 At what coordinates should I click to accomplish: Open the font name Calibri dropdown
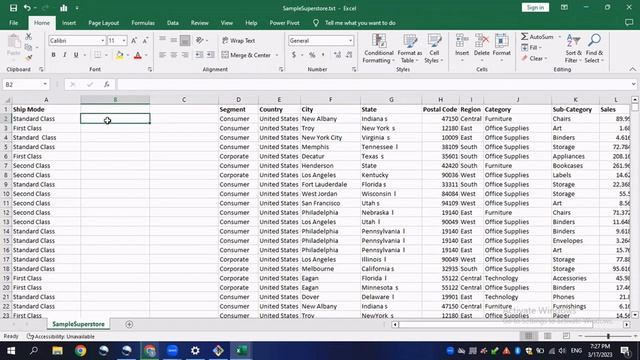[102, 40]
